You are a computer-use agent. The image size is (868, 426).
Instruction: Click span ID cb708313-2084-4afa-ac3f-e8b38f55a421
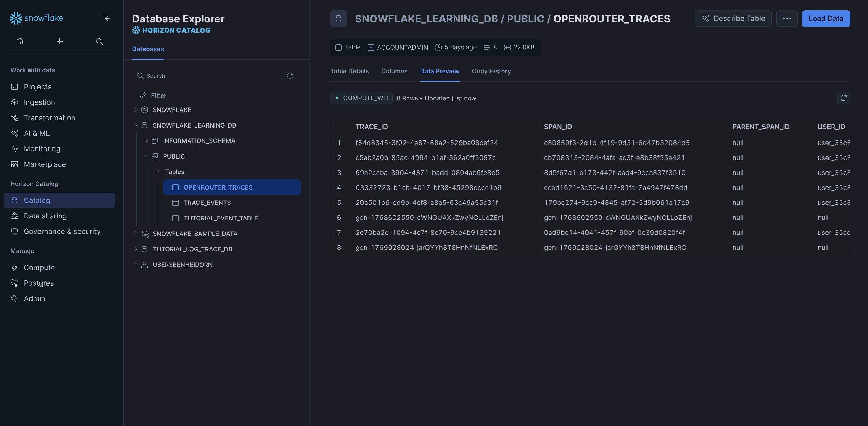(x=614, y=157)
